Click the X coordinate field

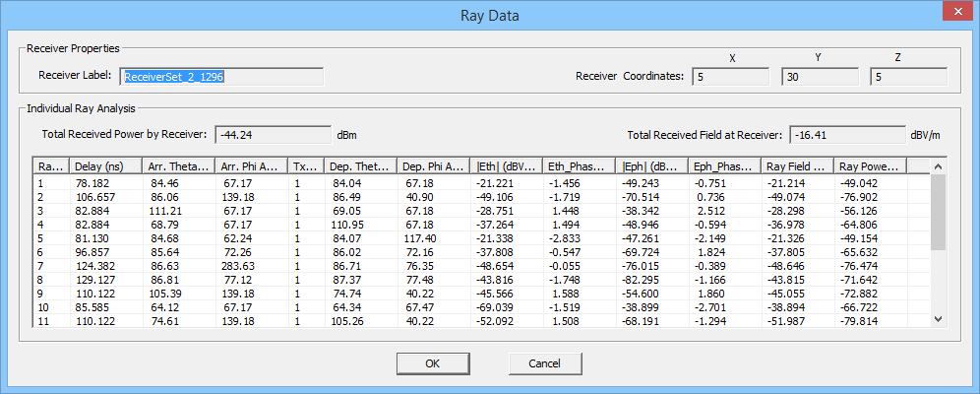point(731,76)
